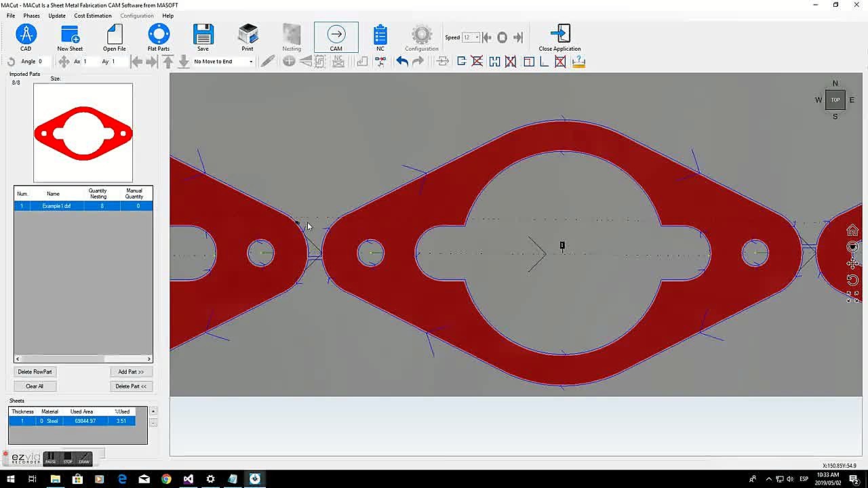Select the Example1.dxf row in parts list
The height and width of the screenshot is (488, 868).
point(83,206)
